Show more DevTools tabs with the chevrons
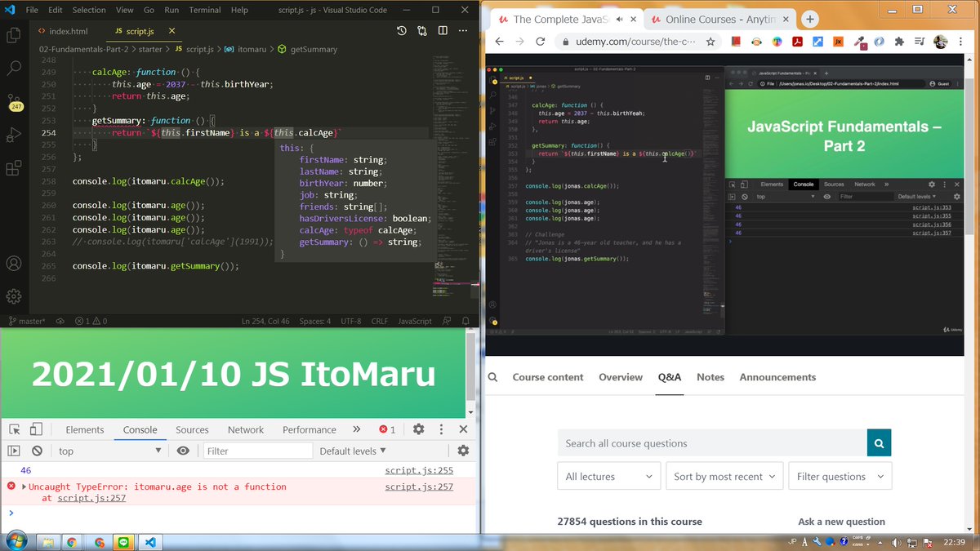Image resolution: width=980 pixels, height=551 pixels. pyautogui.click(x=356, y=429)
